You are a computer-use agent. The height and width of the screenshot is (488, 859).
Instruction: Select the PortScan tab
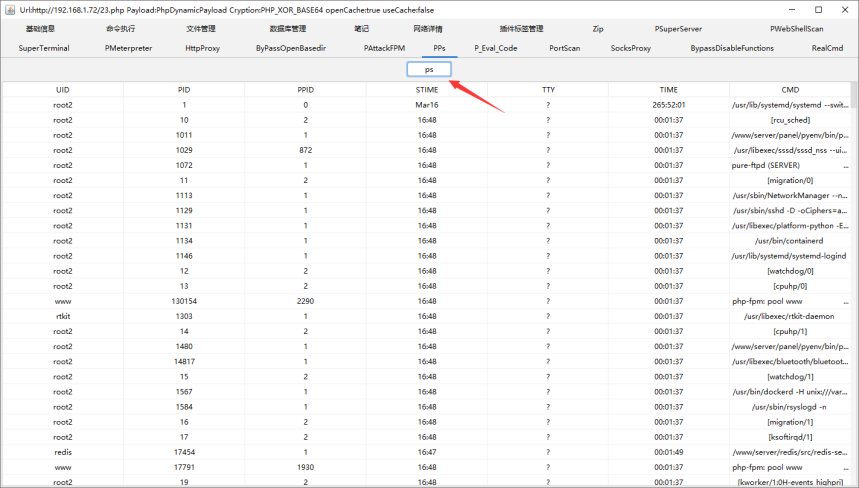coord(564,48)
